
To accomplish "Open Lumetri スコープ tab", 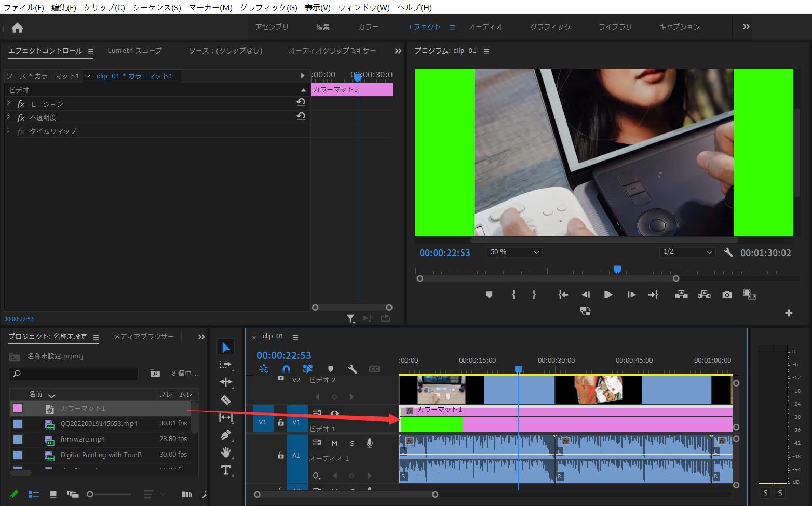I will click(x=134, y=50).
